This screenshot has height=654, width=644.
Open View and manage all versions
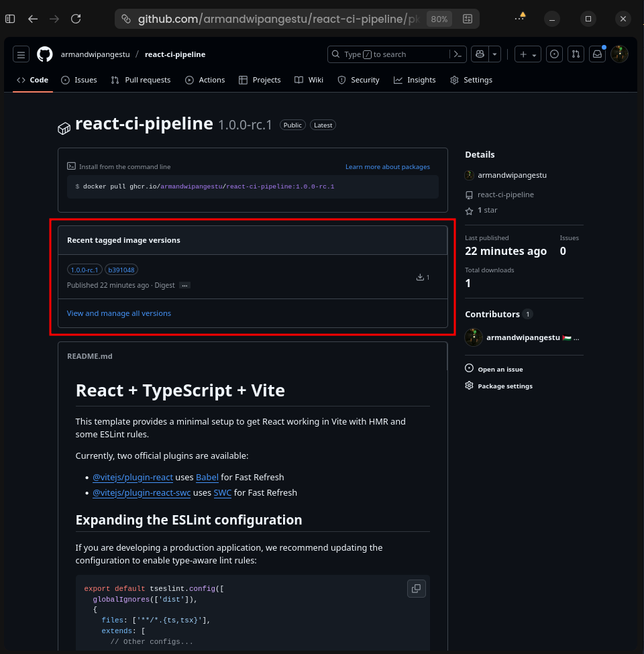click(119, 313)
